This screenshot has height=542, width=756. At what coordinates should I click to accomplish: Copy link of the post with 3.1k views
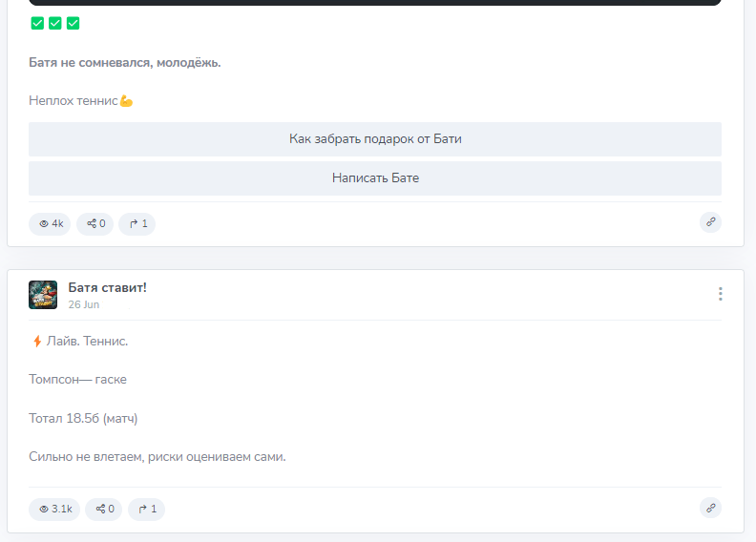[710, 509]
